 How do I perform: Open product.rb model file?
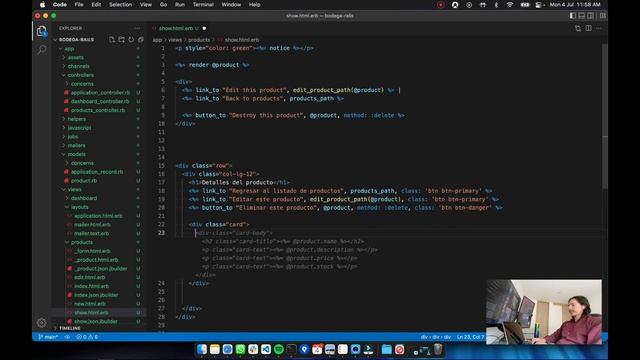[x=84, y=180]
